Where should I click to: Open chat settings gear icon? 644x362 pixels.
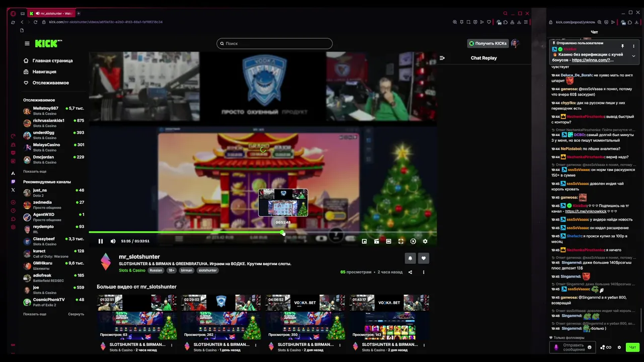coord(619,347)
